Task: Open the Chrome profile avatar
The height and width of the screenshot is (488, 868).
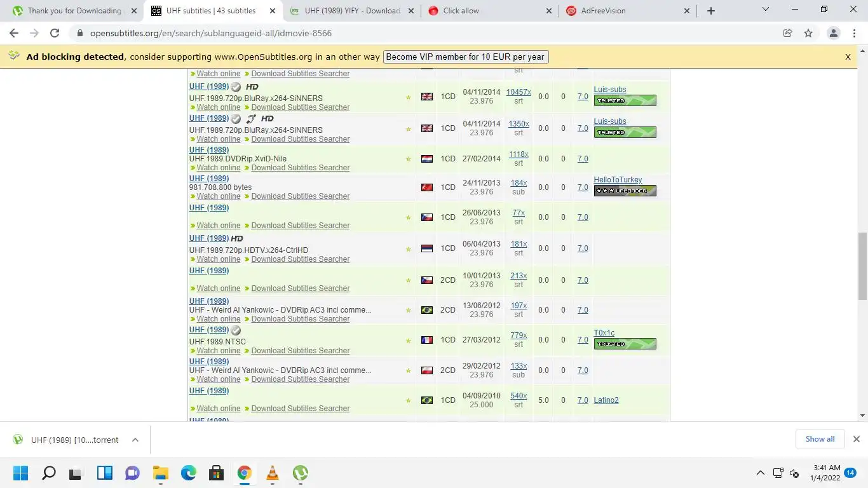Action: (x=834, y=33)
